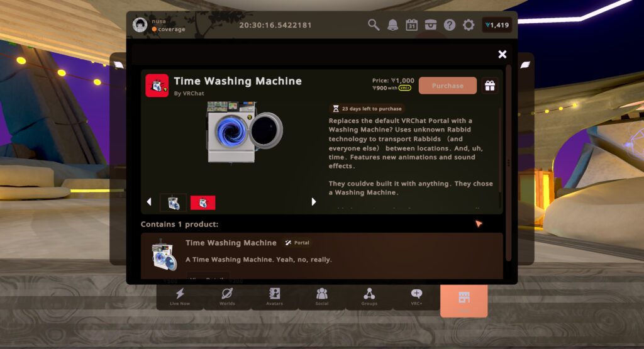Select the first washing machine thumbnail
This screenshot has width=644, height=349.
[x=173, y=202]
